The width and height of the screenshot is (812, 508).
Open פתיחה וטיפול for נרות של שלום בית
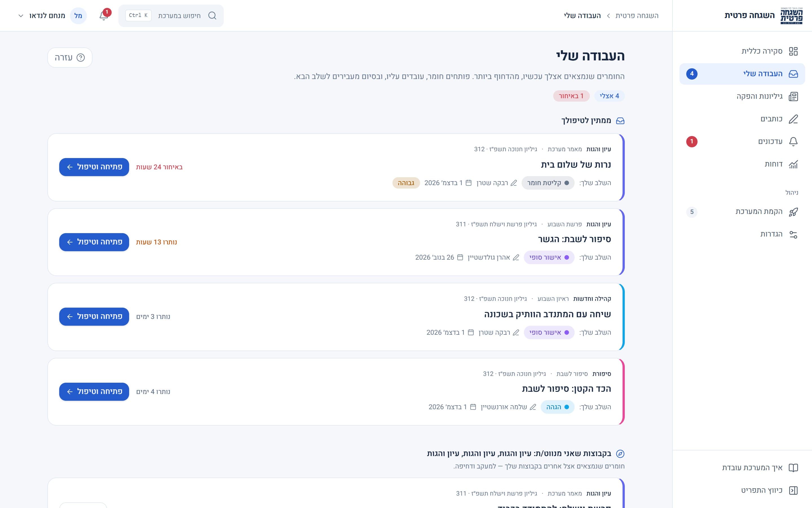coord(94,167)
